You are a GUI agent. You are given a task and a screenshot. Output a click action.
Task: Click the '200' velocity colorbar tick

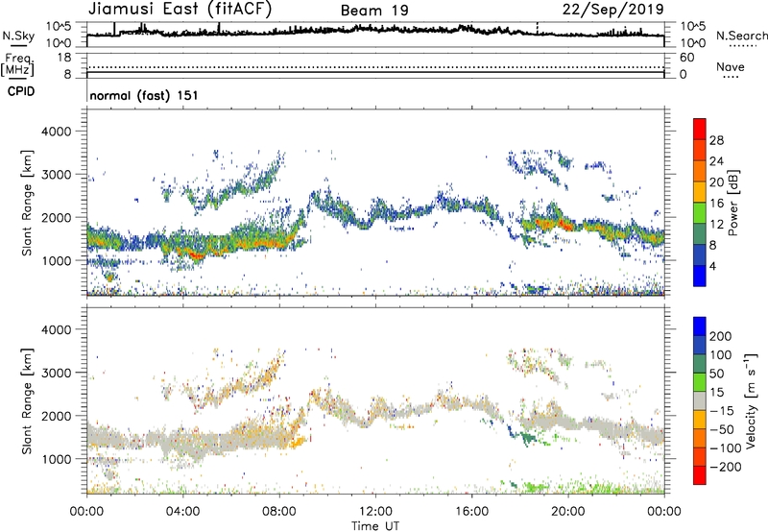point(721,336)
